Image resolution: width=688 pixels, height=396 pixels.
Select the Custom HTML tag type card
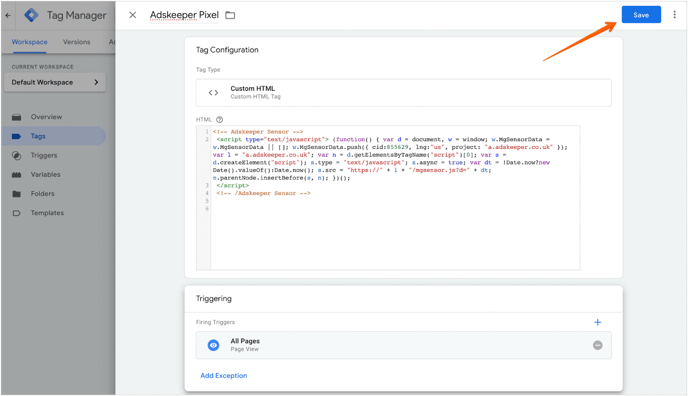click(x=403, y=93)
